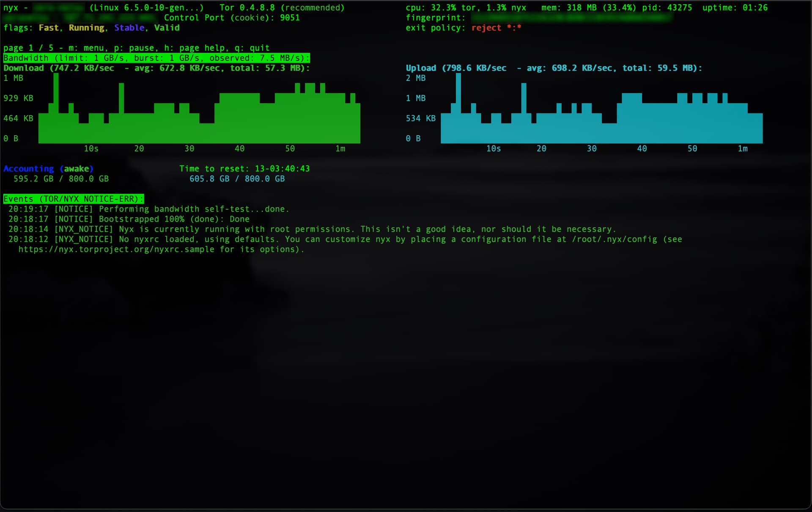The width and height of the screenshot is (812, 512).
Task: Click the red 'reject *:*' exit policy
Action: [x=496, y=28]
